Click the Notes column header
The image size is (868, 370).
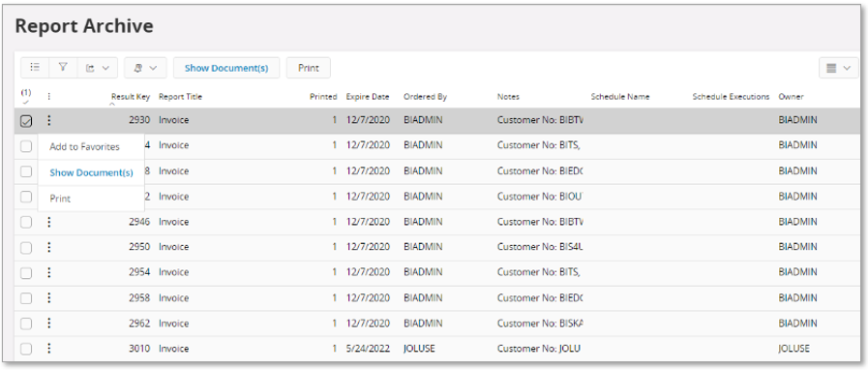(x=508, y=97)
